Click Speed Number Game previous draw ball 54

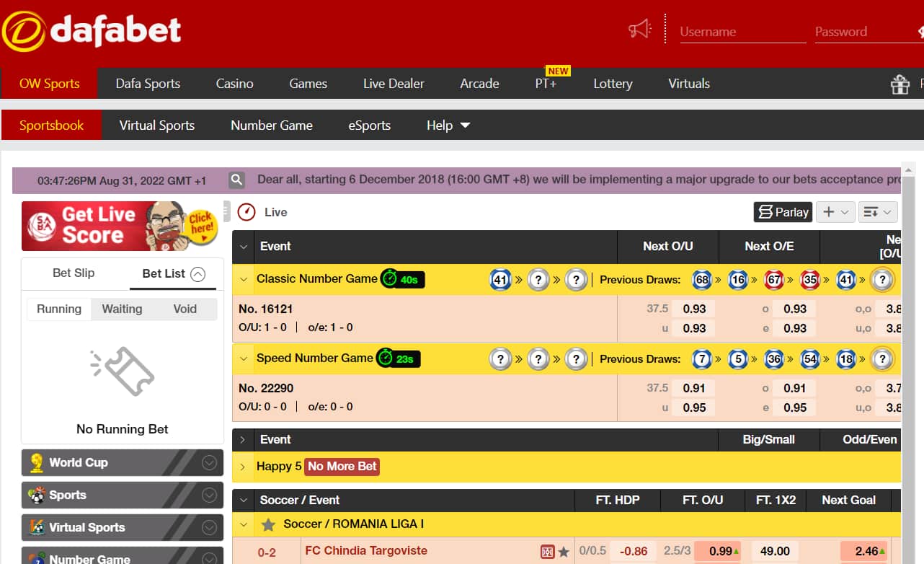(x=810, y=358)
